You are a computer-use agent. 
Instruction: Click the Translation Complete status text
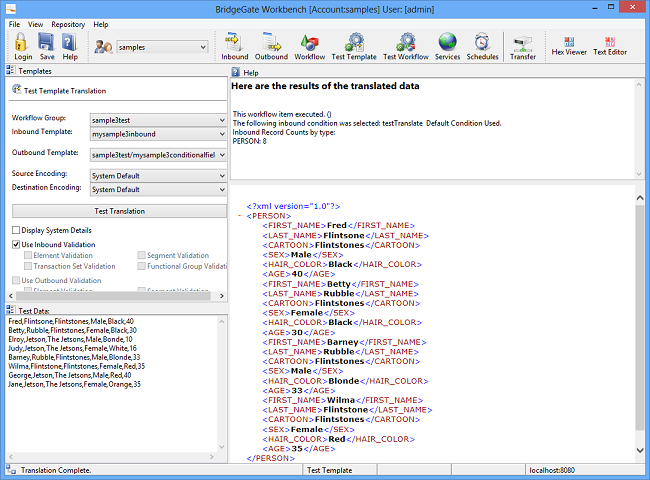[x=56, y=470]
